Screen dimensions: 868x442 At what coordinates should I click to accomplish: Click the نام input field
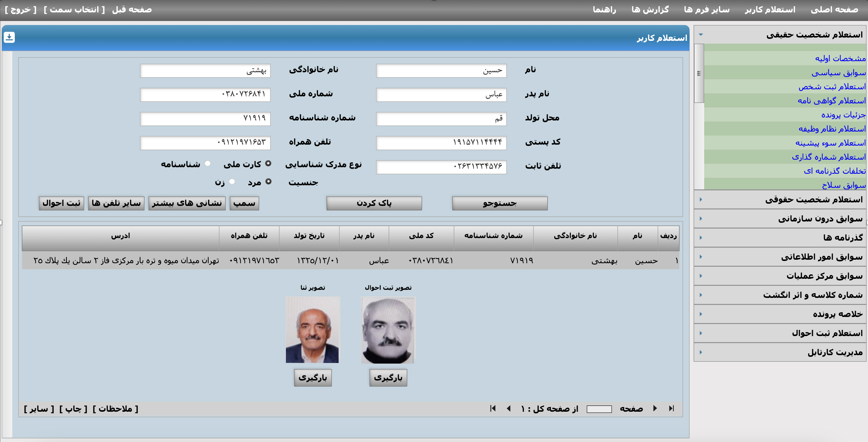[441, 71]
